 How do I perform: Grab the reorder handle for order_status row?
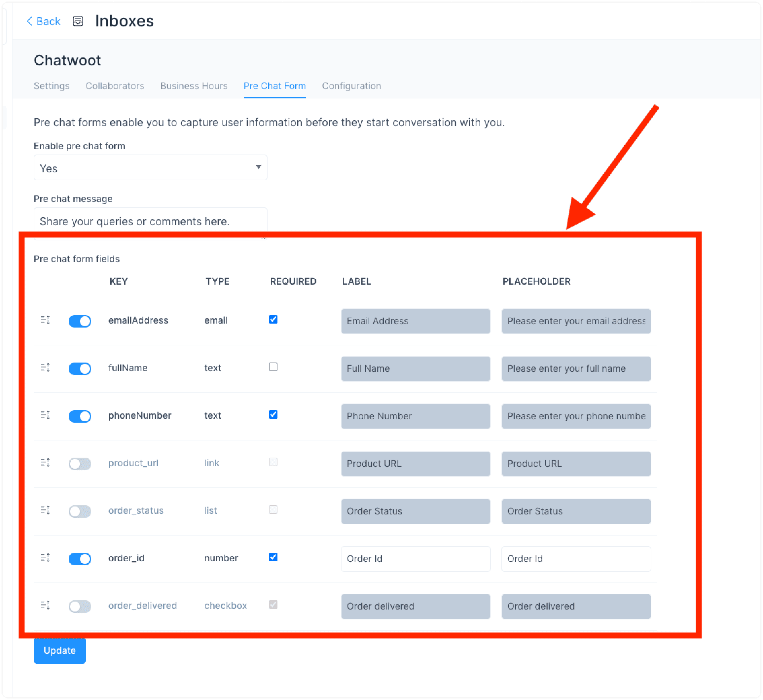click(x=45, y=510)
